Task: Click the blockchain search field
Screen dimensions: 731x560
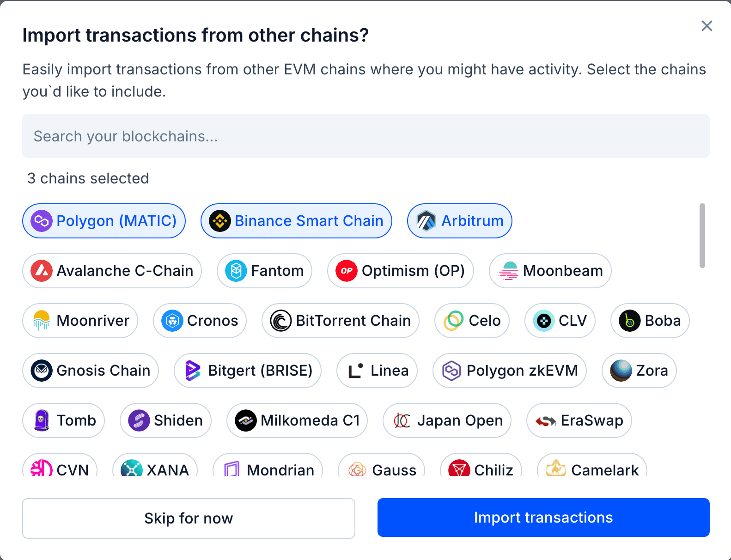Action: pos(365,136)
